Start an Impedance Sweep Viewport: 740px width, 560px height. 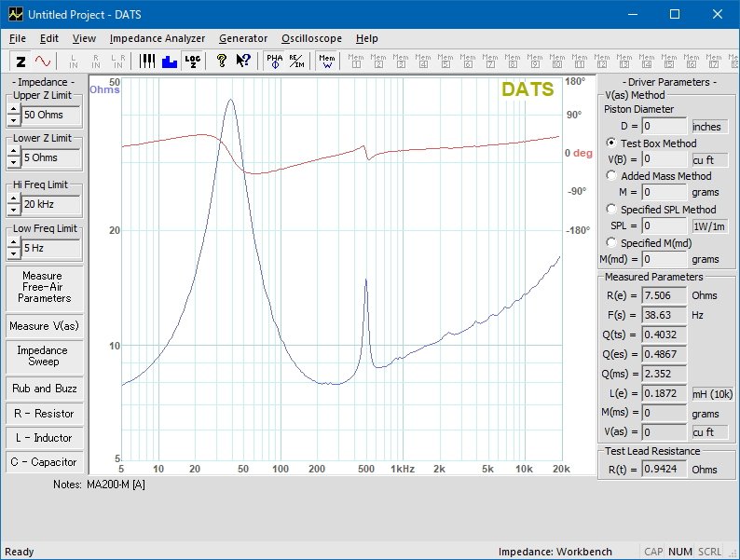coord(45,356)
